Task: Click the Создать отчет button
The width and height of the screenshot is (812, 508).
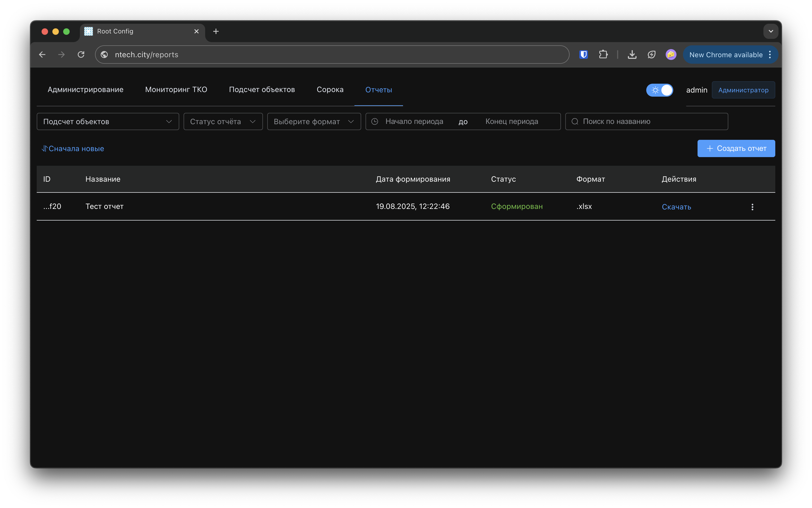Action: pyautogui.click(x=736, y=148)
